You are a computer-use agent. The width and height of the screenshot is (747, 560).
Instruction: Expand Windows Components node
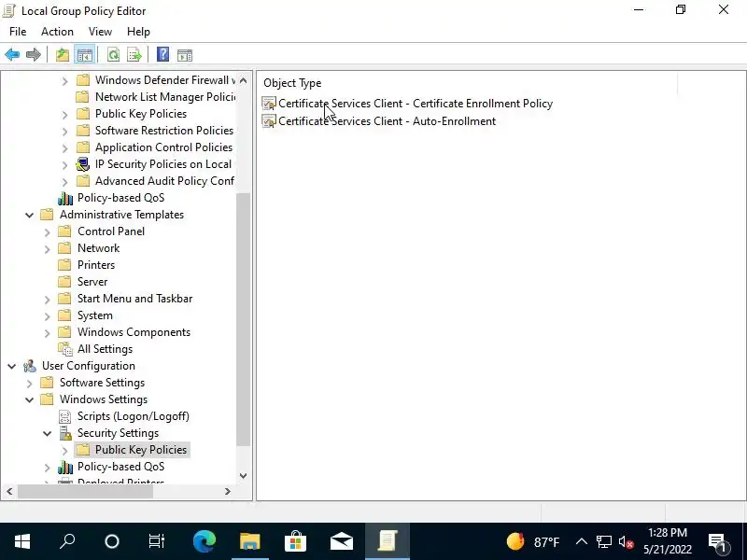(48, 333)
